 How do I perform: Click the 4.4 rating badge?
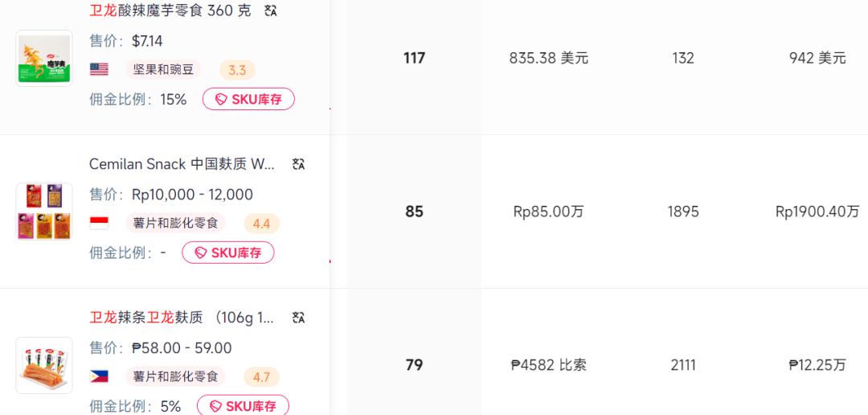261,223
